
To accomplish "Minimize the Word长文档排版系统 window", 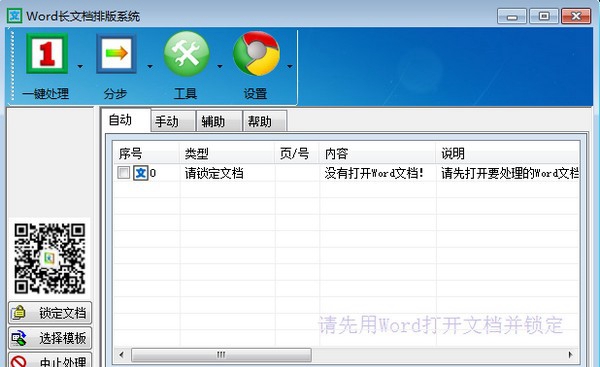I will click(512, 16).
